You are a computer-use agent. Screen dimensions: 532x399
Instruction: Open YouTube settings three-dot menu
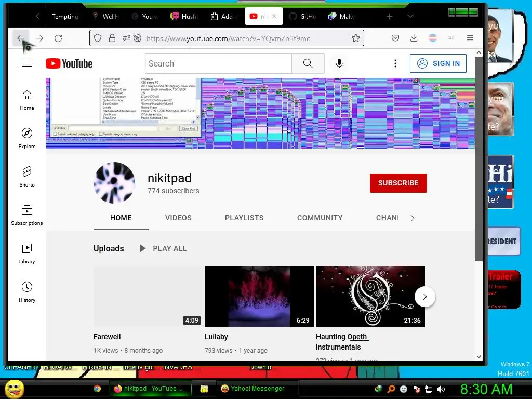tap(395, 63)
